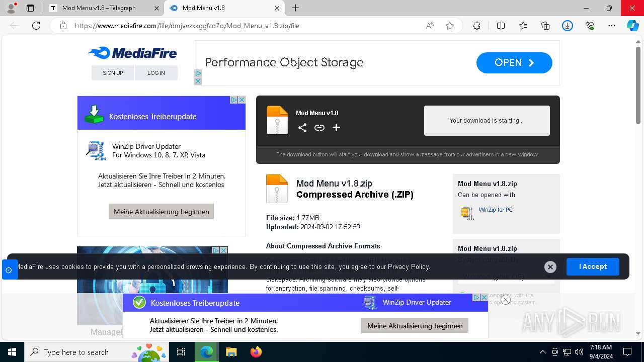Open Browser essentials heart icon
This screenshot has width=644, height=362.
[x=590, y=26]
